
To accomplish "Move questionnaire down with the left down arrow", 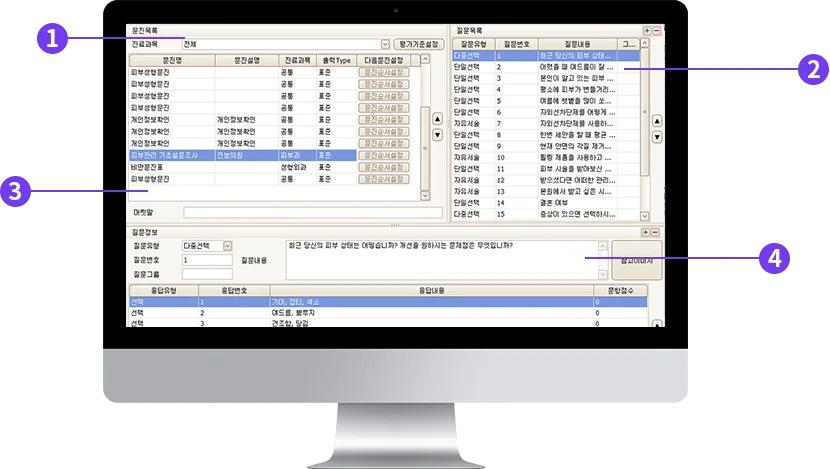I will (437, 135).
